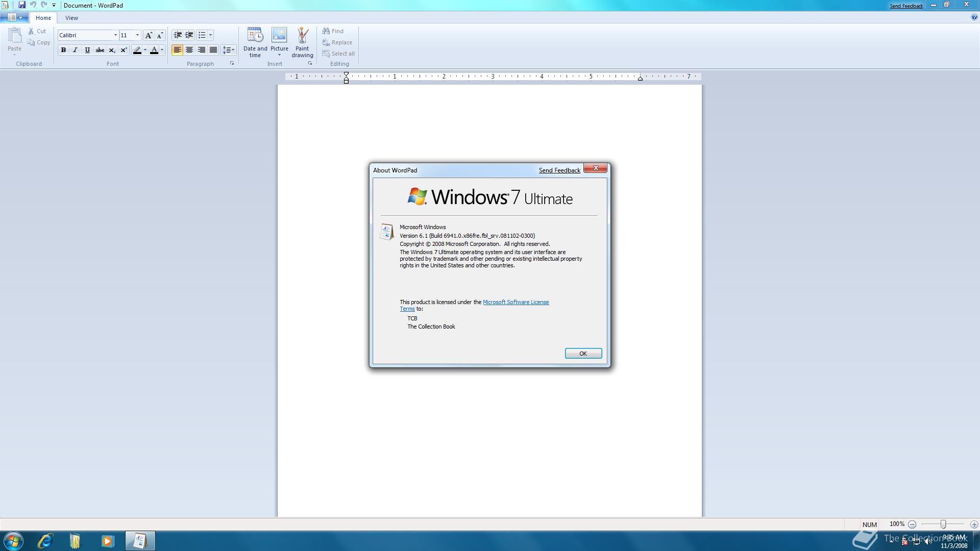Open Customize Quick Access Toolbar arrow
Screen dimensions: 980x551
[x=54, y=5]
